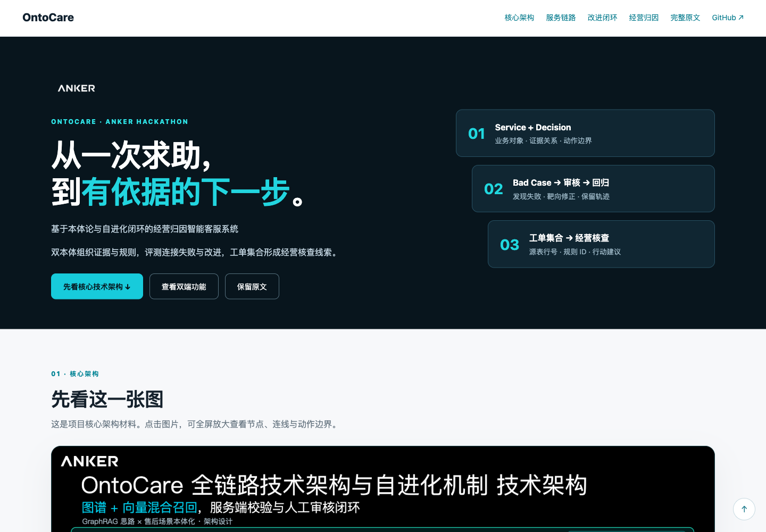The image size is (766, 532).
Task: Open the GitHub external link
Action: point(728,18)
